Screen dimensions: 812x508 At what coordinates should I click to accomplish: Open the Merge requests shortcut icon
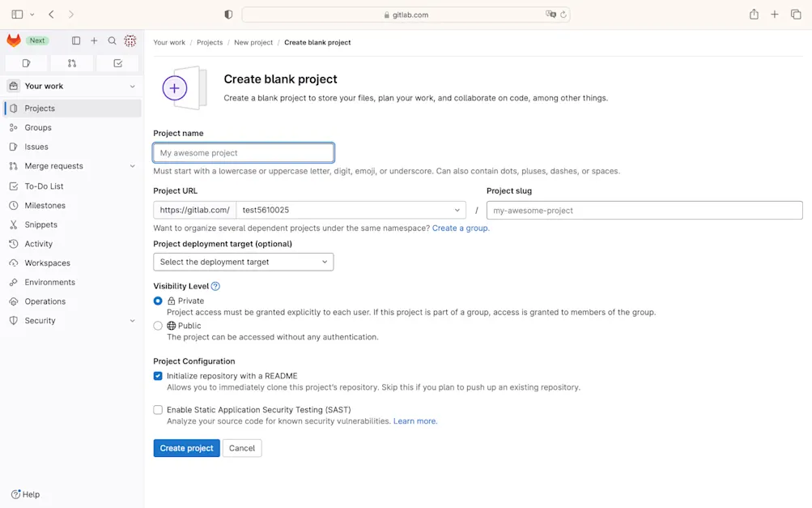pyautogui.click(x=71, y=62)
